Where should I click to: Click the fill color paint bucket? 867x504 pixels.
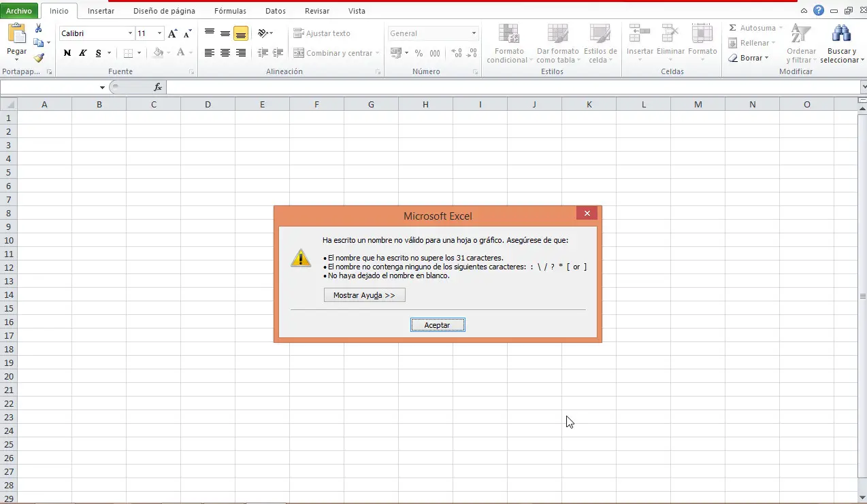click(x=158, y=52)
